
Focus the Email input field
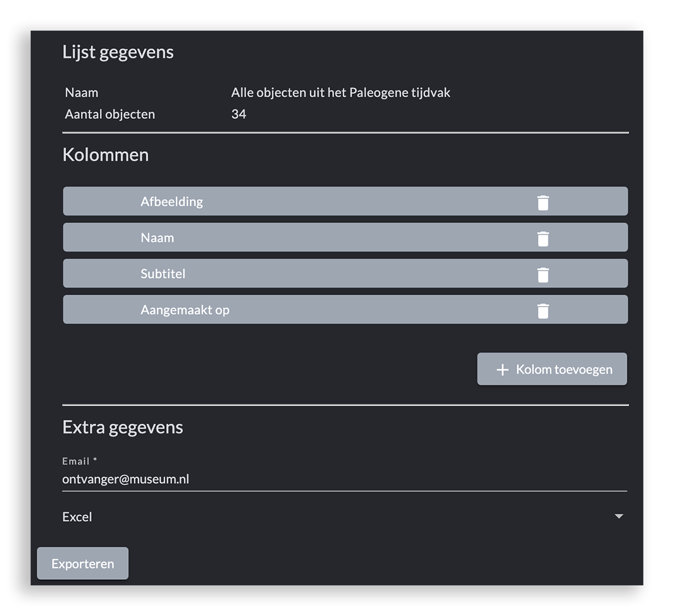pos(343,479)
